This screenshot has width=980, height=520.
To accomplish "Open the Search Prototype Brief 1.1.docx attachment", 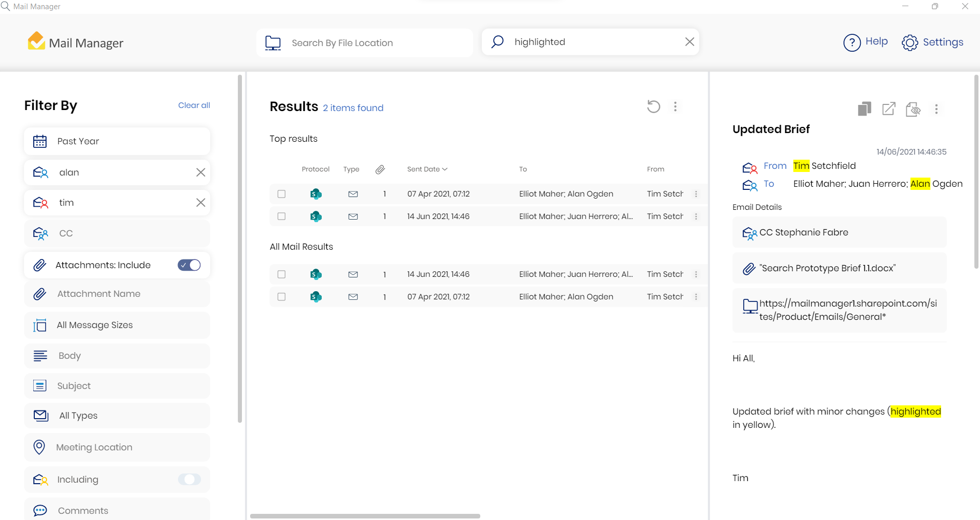I will [827, 268].
